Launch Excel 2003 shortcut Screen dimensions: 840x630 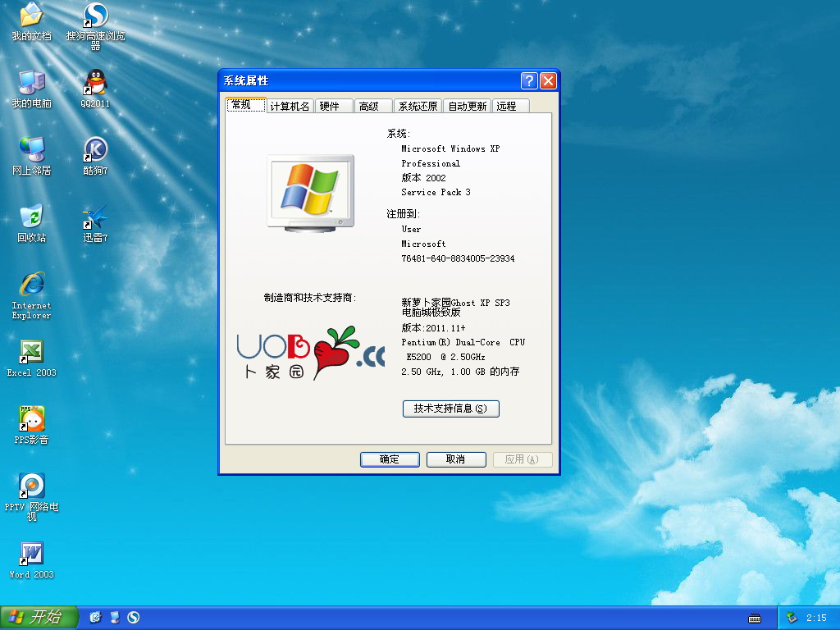tap(32, 358)
